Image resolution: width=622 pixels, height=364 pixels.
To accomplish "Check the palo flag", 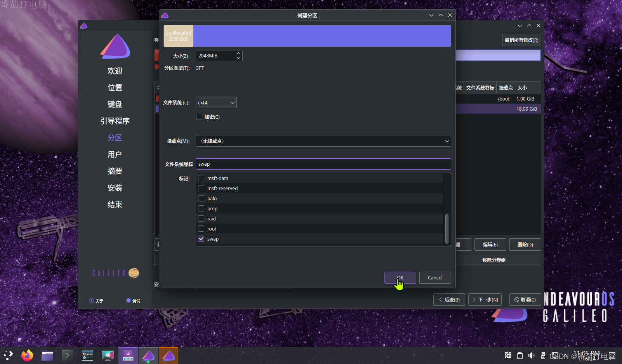I will coord(201,198).
